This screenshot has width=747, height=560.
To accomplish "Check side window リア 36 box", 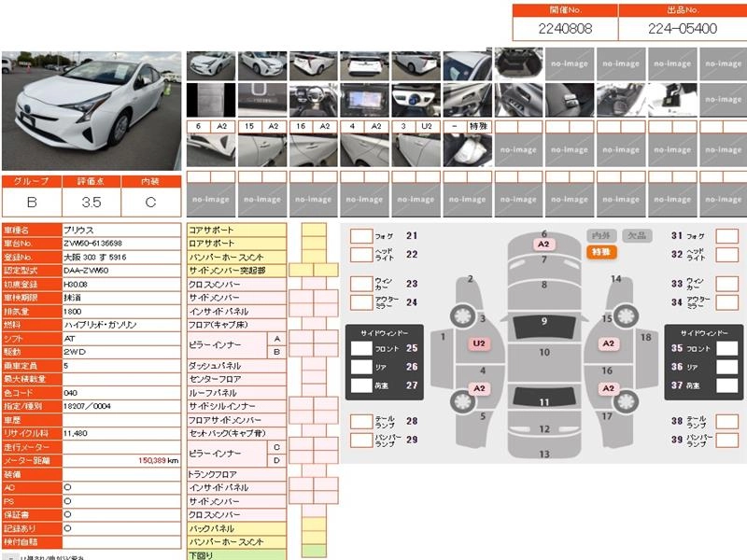I will tap(727, 367).
